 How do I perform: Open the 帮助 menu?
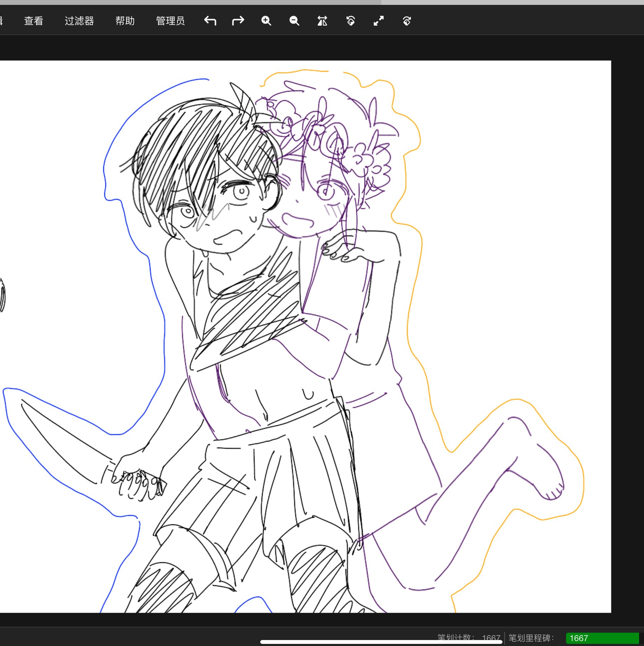125,21
